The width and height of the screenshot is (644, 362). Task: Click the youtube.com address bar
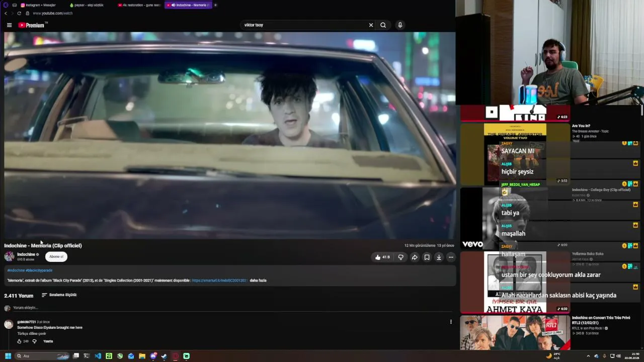[52, 13]
